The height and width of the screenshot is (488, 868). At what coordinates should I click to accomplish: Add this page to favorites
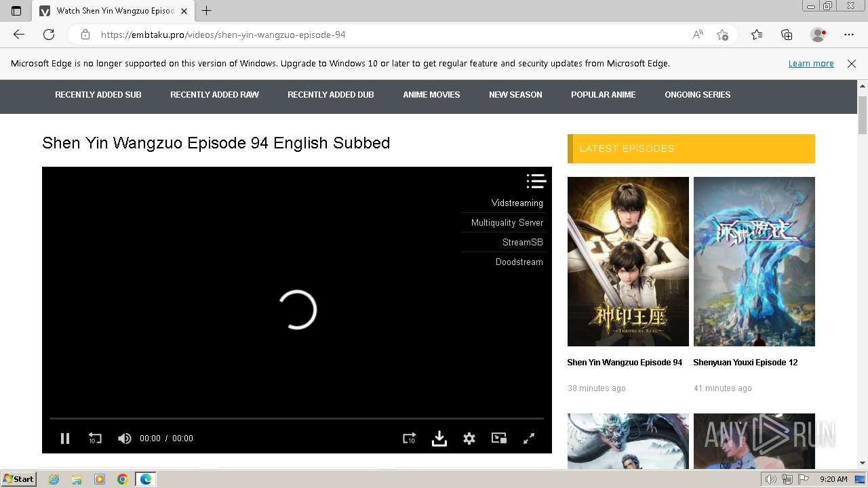[x=722, y=35]
